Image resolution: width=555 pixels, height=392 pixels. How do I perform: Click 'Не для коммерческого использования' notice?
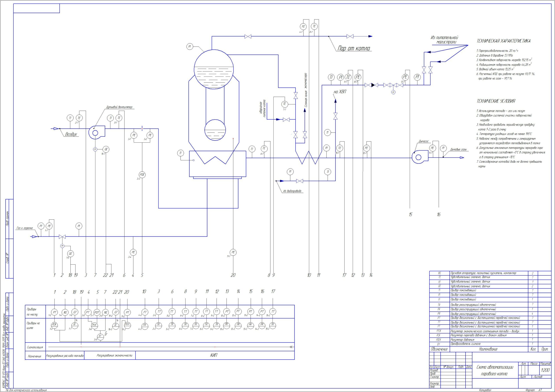26,390
